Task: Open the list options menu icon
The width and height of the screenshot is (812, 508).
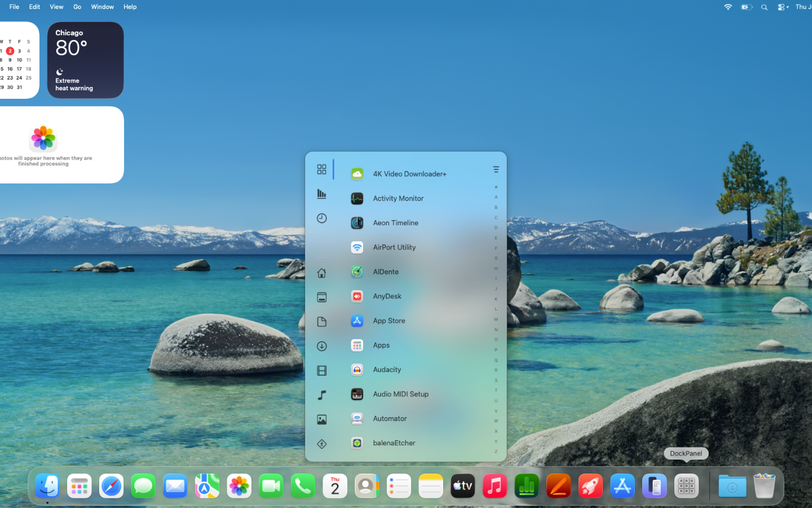Action: point(496,169)
